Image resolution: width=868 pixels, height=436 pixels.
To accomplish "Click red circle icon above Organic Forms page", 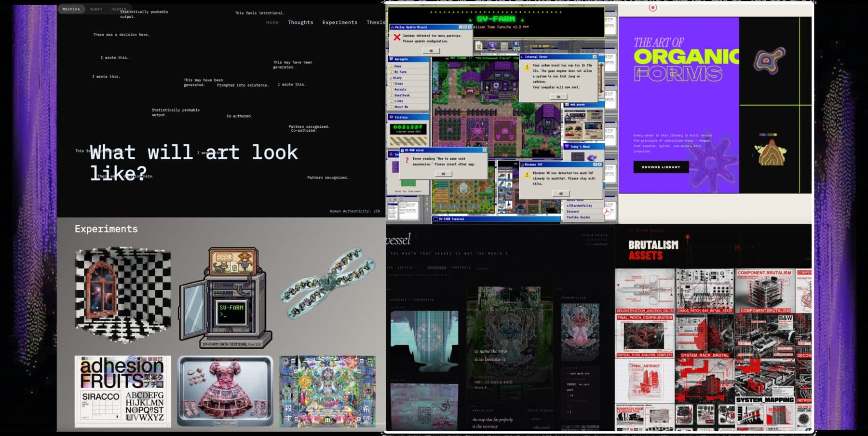I will 652,8.
